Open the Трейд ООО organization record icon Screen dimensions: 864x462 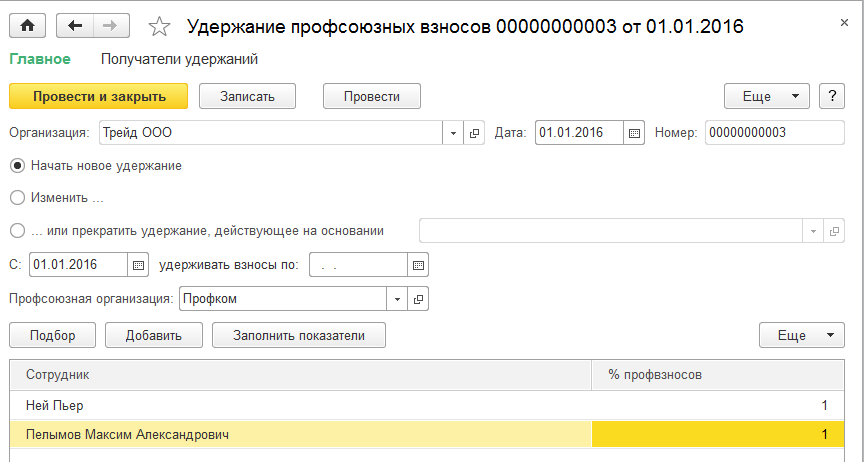pyautogui.click(x=475, y=133)
